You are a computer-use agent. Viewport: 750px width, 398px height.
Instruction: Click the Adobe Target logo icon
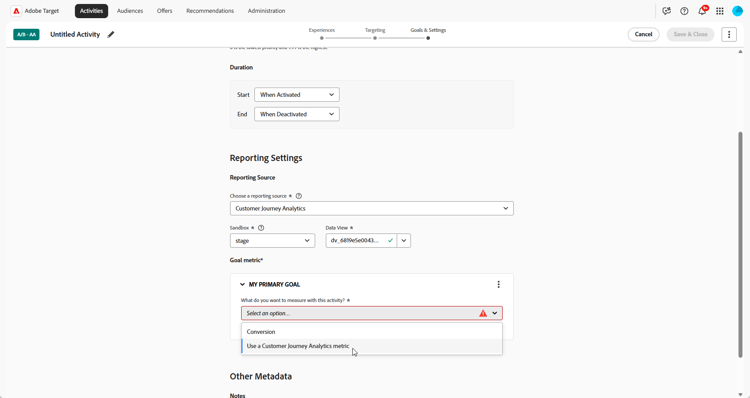(16, 11)
